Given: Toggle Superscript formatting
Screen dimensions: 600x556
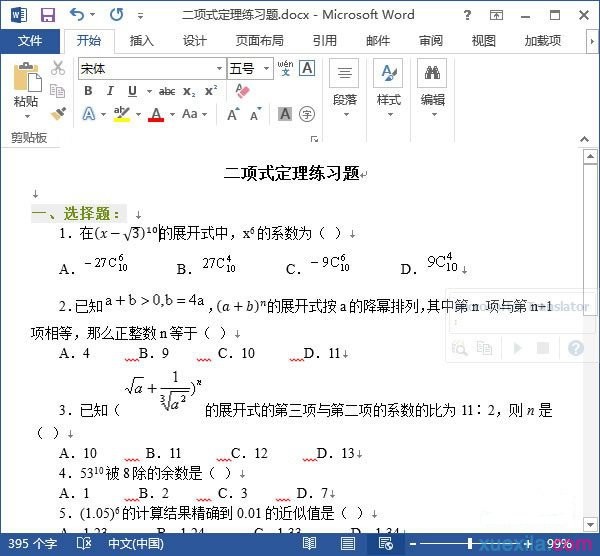Looking at the screenshot, I should pos(211,91).
